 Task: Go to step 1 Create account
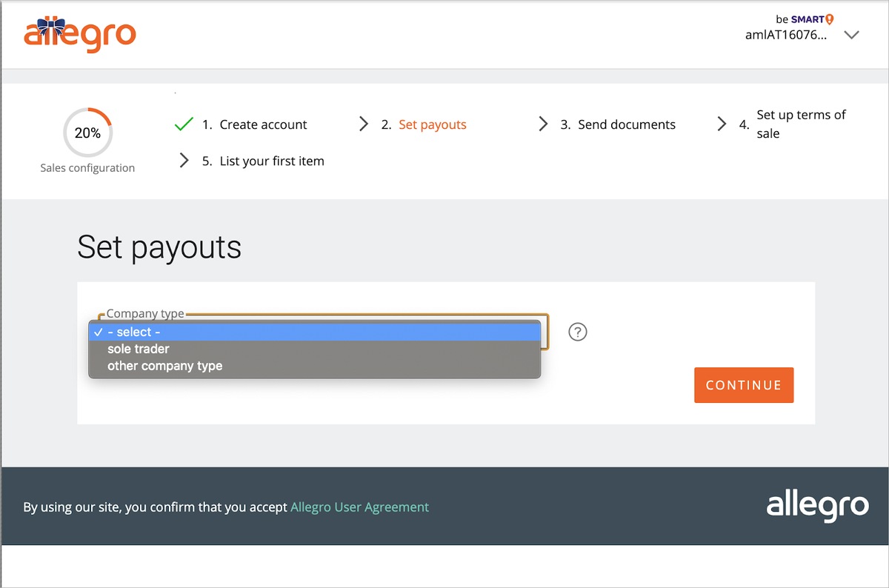click(263, 124)
